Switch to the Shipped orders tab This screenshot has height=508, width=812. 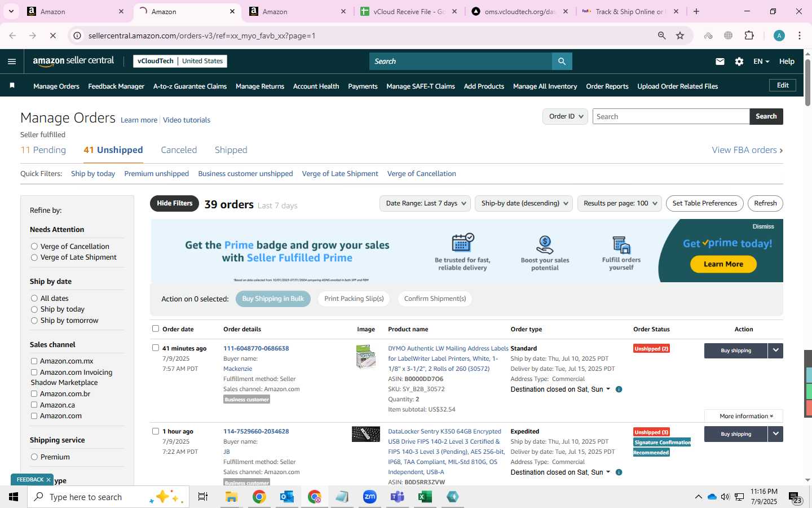tap(231, 150)
